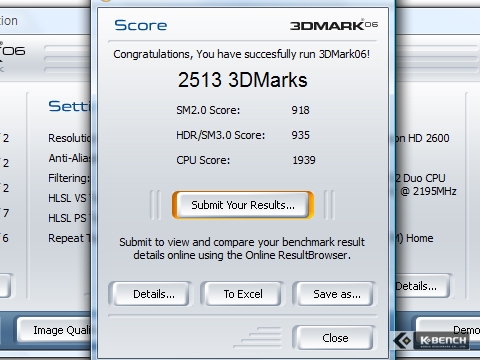Screen dimensions: 480x360
Task: Click Image Quality button in main window
Action: [x=55, y=330]
